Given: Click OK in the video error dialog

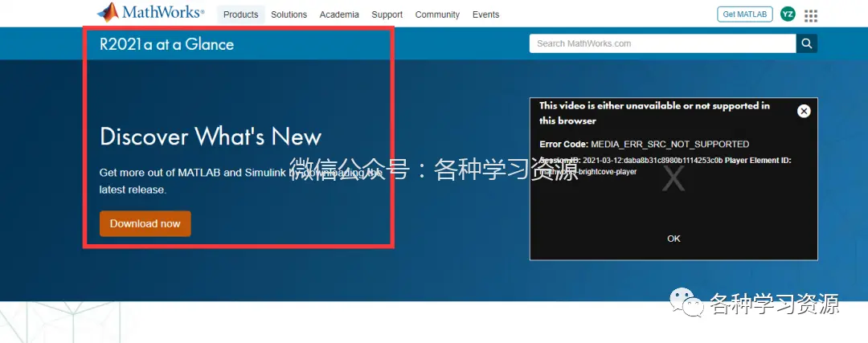Looking at the screenshot, I should point(674,239).
